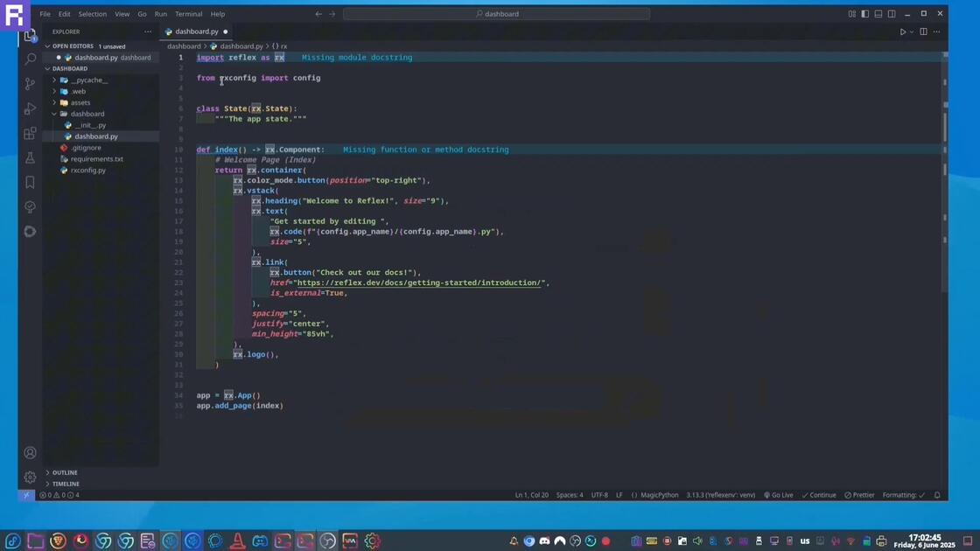980x551 pixels.
Task: Split the editor to the right
Action: tap(923, 31)
